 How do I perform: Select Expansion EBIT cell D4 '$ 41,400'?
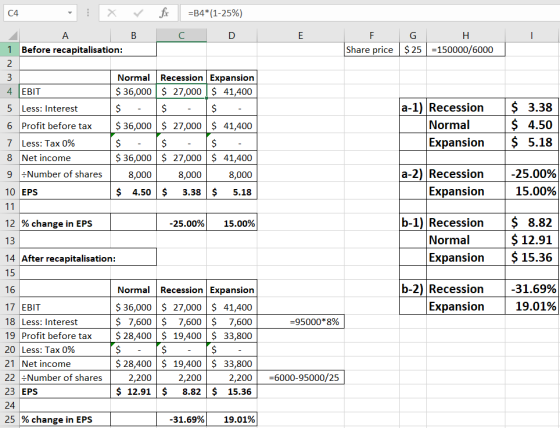click(x=232, y=91)
